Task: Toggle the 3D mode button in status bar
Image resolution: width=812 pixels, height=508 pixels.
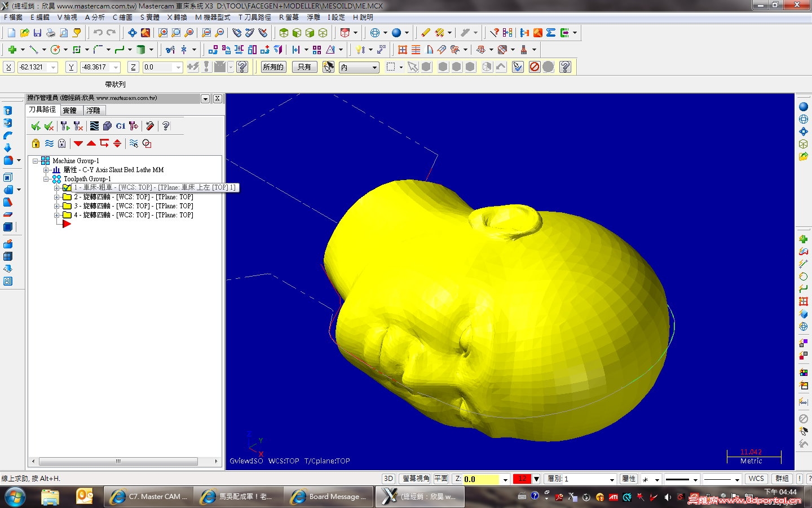Action: [x=389, y=479]
